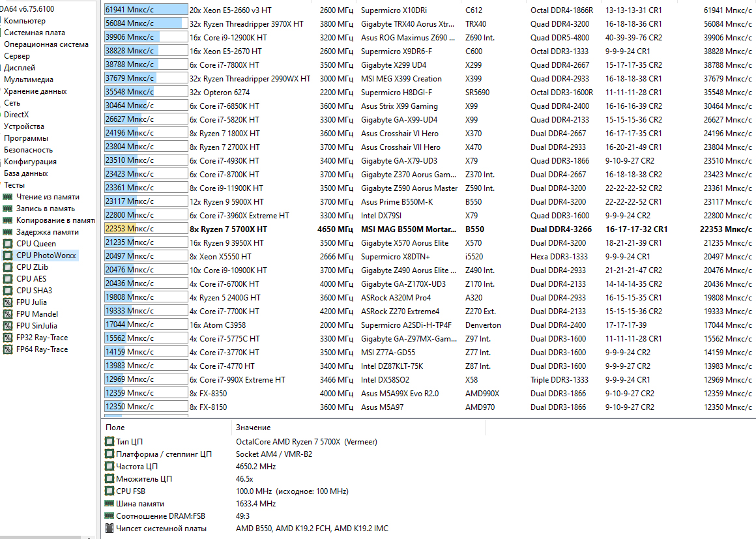Click the Hexa DDR3-1333 memory cell
756x539 pixels.
pos(559,257)
